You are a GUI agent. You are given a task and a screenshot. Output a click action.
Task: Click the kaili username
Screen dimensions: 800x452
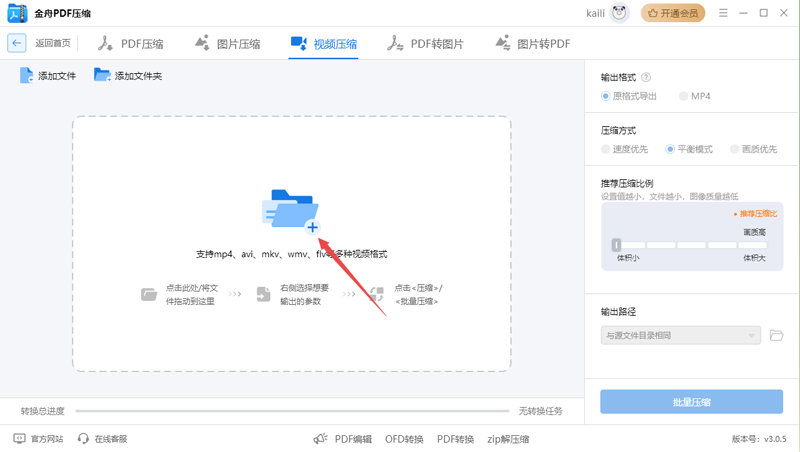point(595,13)
